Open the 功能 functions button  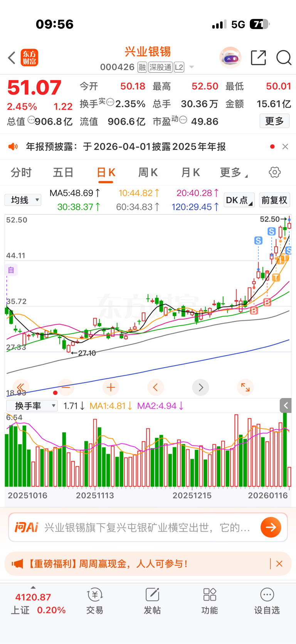[210, 601]
